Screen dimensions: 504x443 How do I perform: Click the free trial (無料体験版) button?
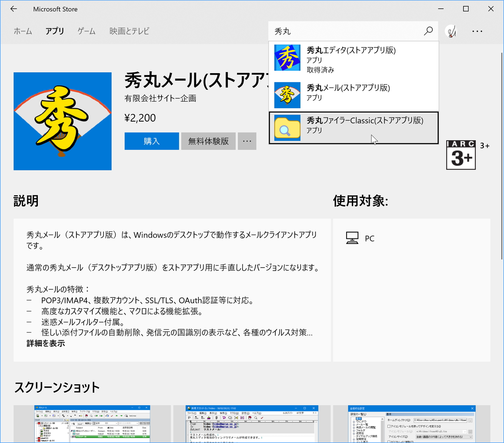point(208,141)
